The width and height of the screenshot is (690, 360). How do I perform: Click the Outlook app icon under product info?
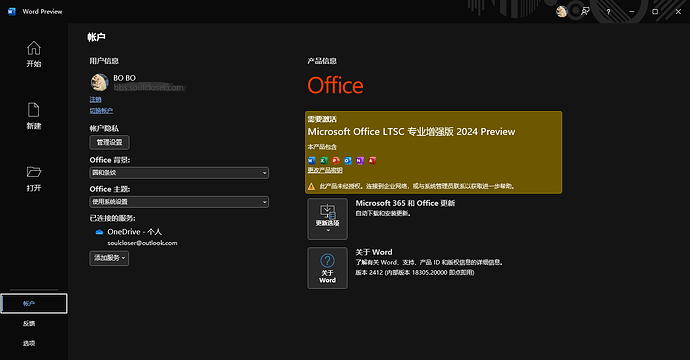[x=348, y=161]
